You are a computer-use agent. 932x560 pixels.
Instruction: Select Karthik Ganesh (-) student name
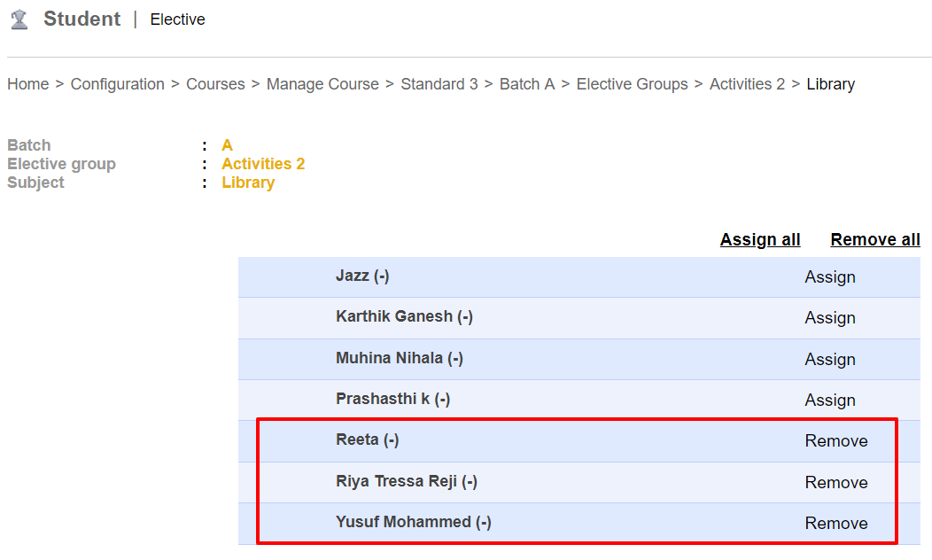coord(404,317)
